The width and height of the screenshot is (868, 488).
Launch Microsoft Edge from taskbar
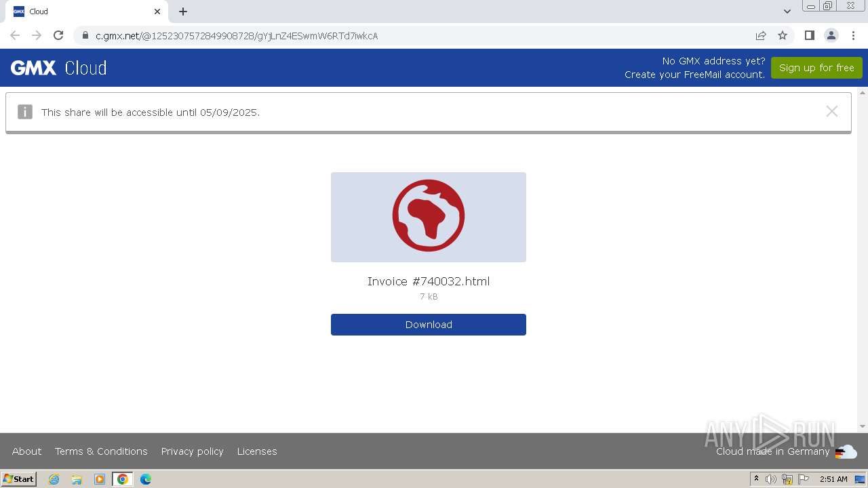[145, 479]
